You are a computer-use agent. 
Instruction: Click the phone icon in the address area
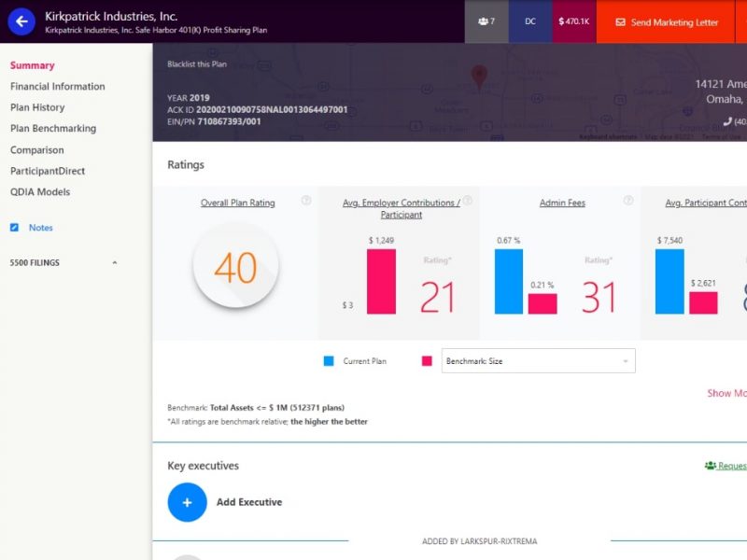point(728,121)
